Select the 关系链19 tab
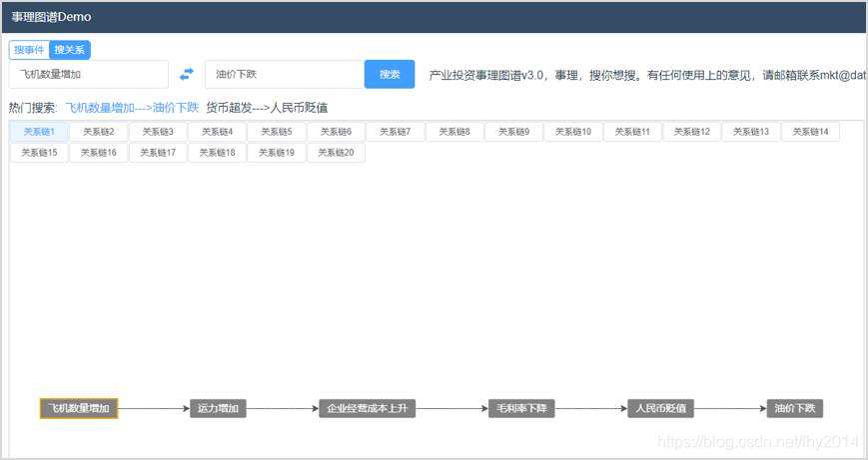Viewport: 868px width, 460px height. tap(277, 153)
